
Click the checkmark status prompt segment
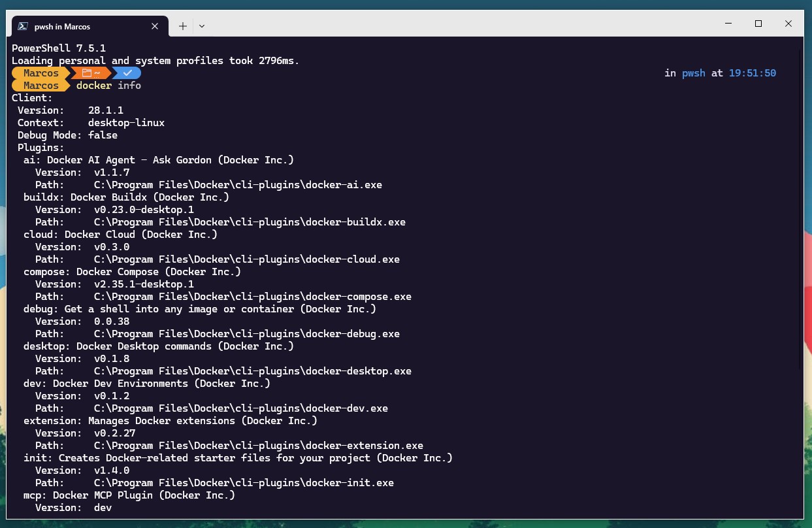point(127,73)
